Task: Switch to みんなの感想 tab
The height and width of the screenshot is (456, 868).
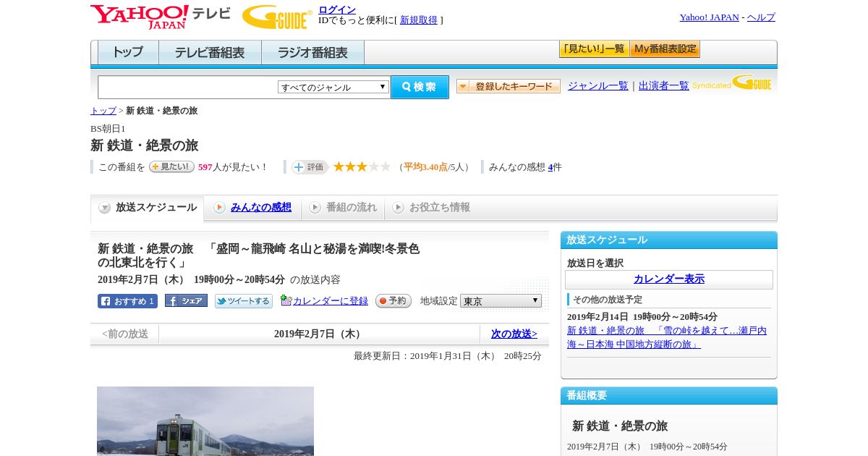Action: point(252,208)
